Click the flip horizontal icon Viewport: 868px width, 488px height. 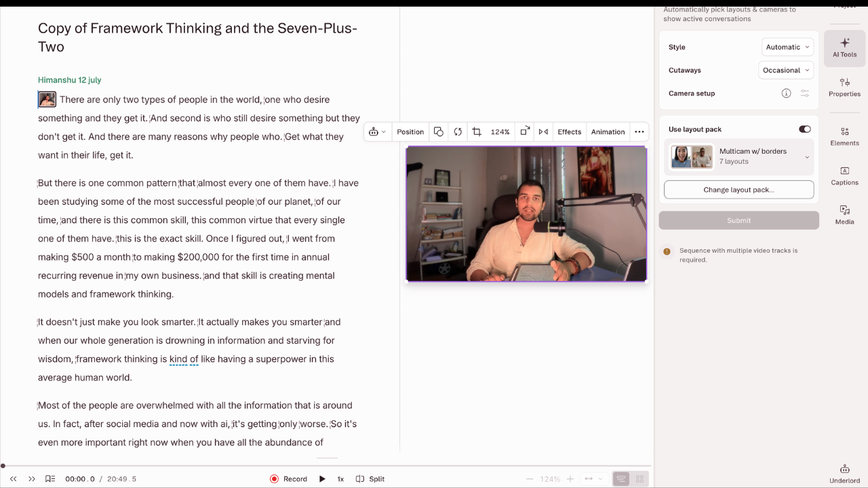pyautogui.click(x=543, y=132)
